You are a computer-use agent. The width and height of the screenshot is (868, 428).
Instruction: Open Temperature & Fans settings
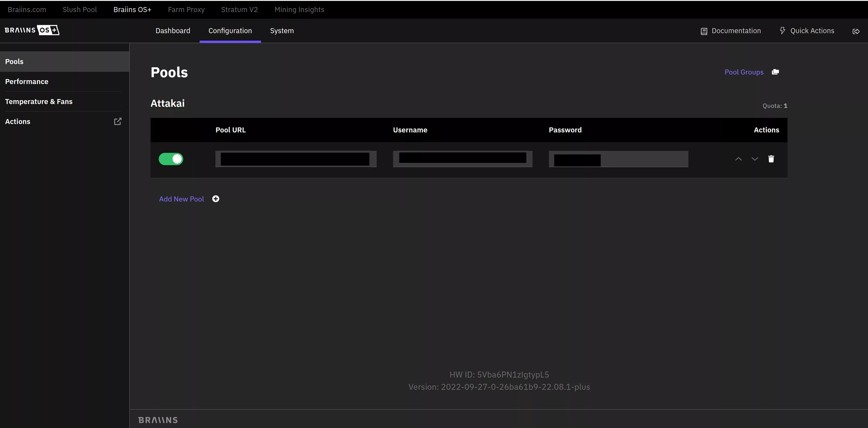(39, 101)
